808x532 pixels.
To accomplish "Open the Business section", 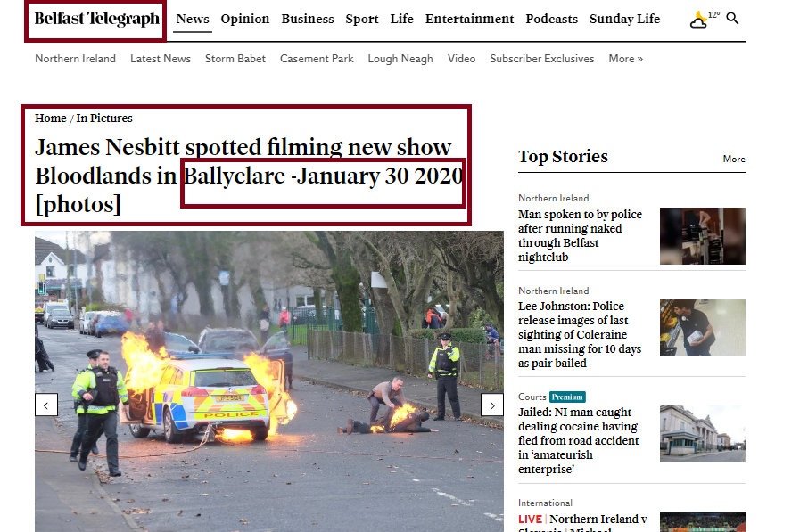I will tap(308, 19).
